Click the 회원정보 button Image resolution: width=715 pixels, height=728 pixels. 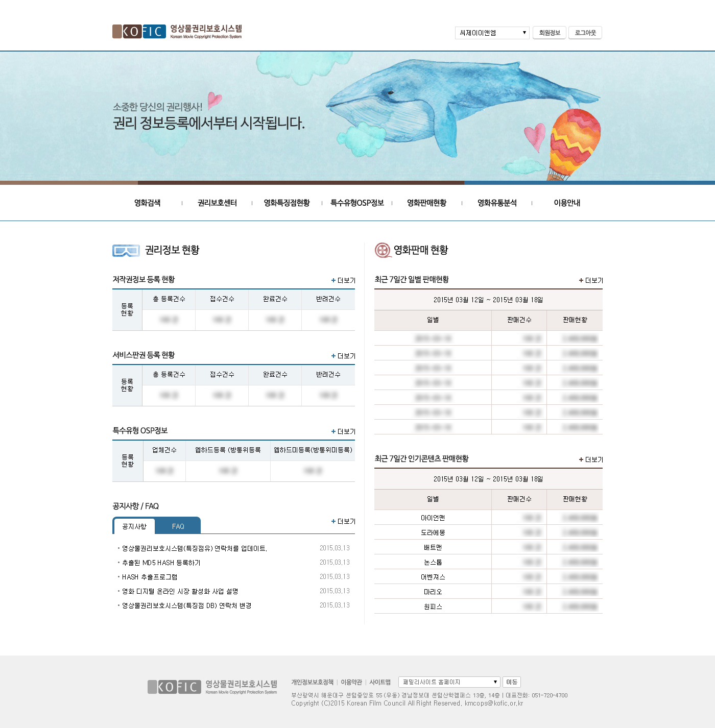[x=549, y=33]
